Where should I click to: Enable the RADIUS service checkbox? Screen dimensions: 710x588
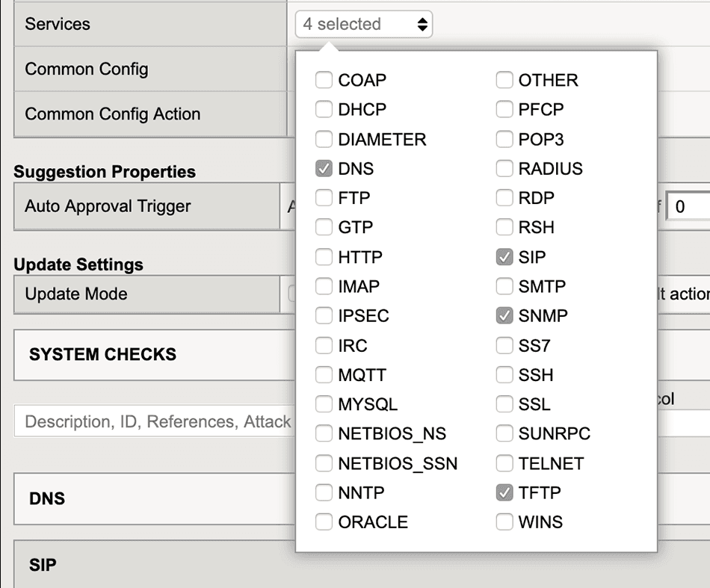point(504,168)
